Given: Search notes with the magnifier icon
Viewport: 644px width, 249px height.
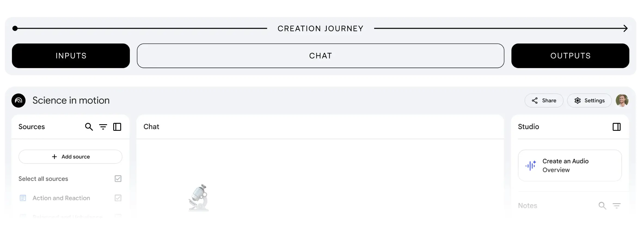Looking at the screenshot, I should pyautogui.click(x=602, y=206).
